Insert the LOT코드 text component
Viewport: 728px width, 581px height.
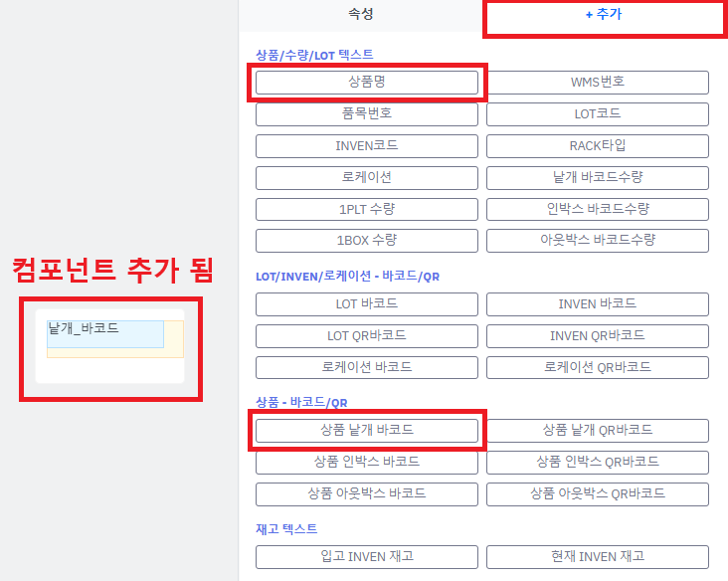pos(597,113)
